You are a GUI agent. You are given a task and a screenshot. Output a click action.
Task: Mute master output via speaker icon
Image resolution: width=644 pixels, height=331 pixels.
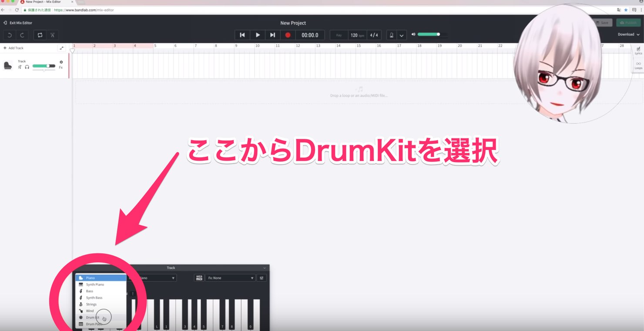(413, 34)
